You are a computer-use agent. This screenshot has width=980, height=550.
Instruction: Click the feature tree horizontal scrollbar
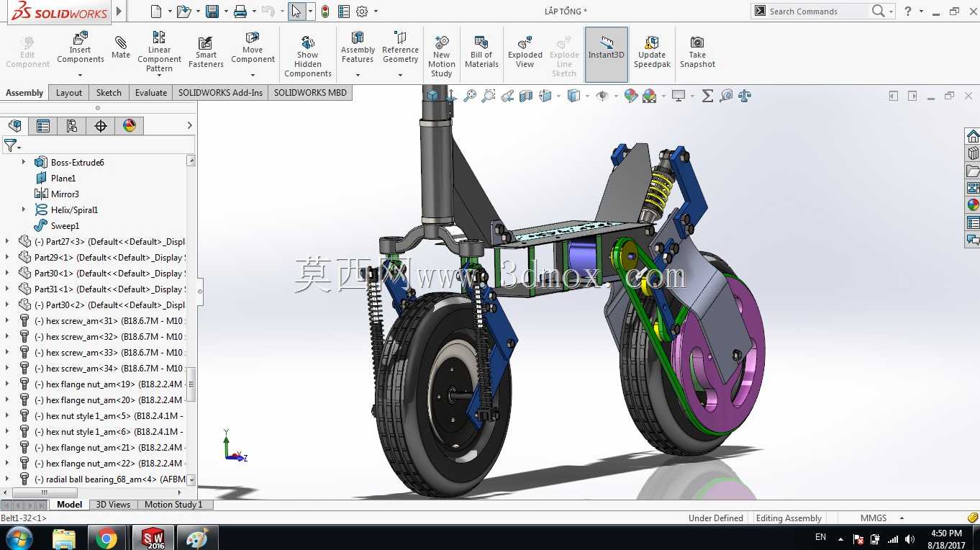[43, 492]
